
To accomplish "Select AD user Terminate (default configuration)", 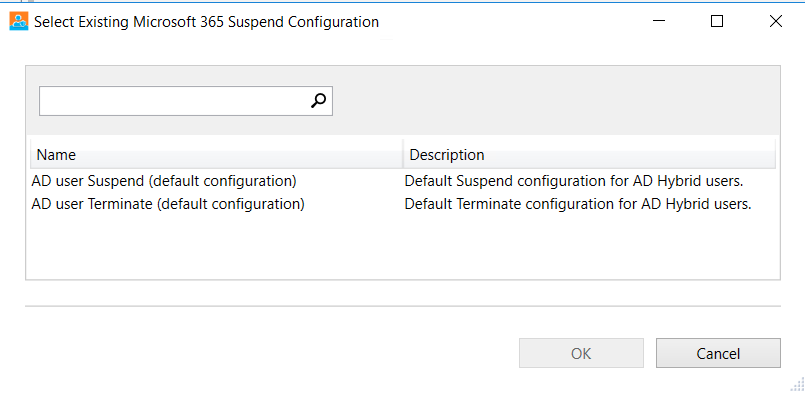I will pyautogui.click(x=168, y=204).
